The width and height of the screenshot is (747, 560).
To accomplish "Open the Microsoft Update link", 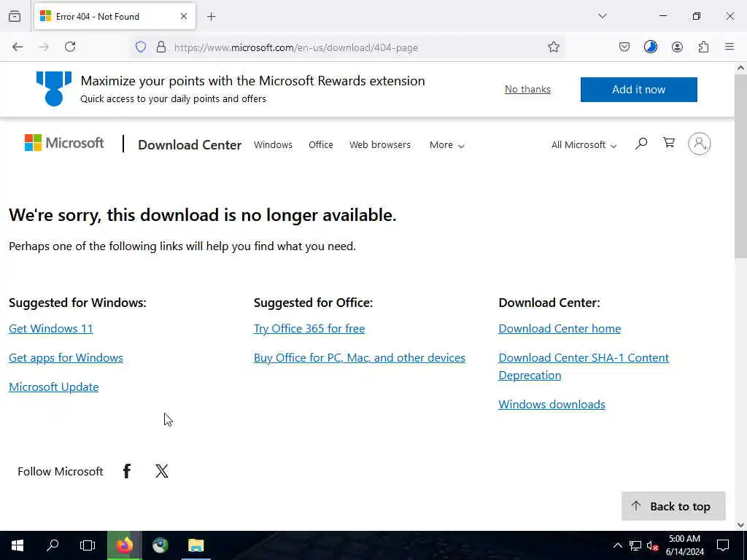I will (54, 386).
